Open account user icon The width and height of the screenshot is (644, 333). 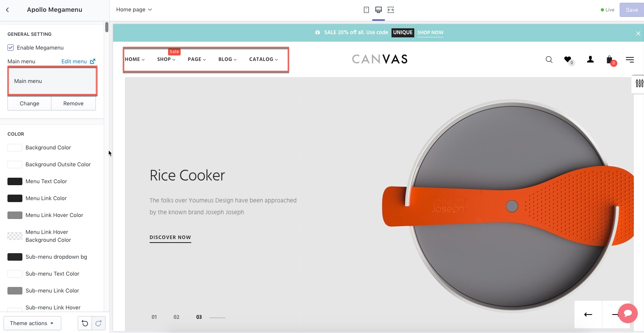(x=590, y=59)
